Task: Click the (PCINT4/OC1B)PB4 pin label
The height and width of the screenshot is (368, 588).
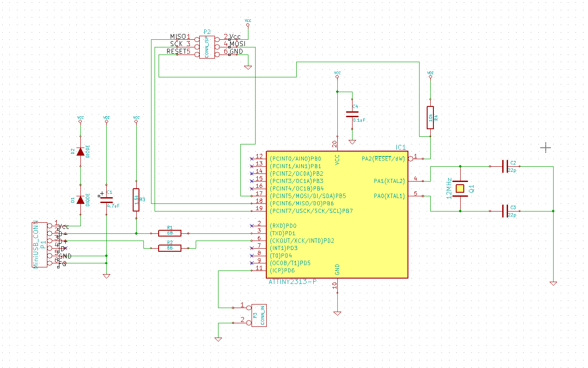Action: (x=296, y=188)
